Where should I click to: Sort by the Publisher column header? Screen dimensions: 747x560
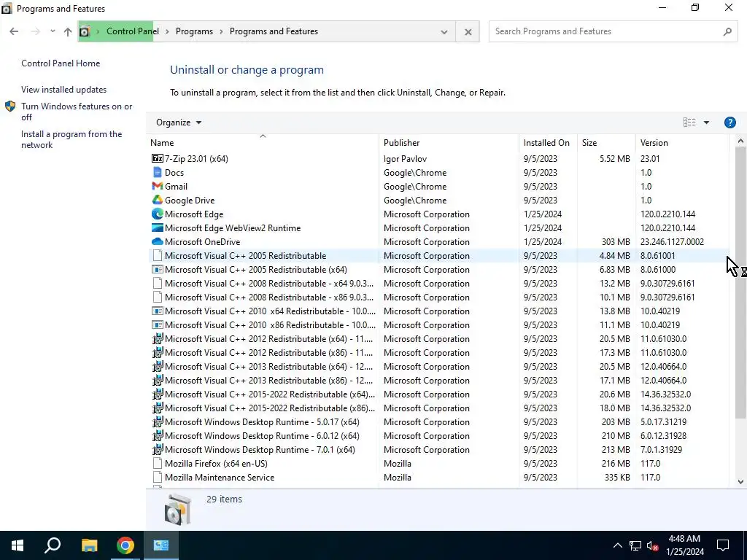(x=449, y=142)
